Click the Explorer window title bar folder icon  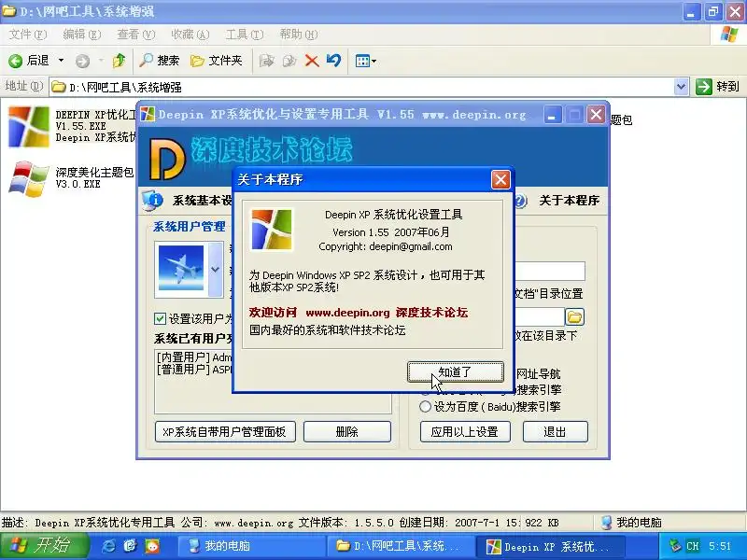[9, 10]
